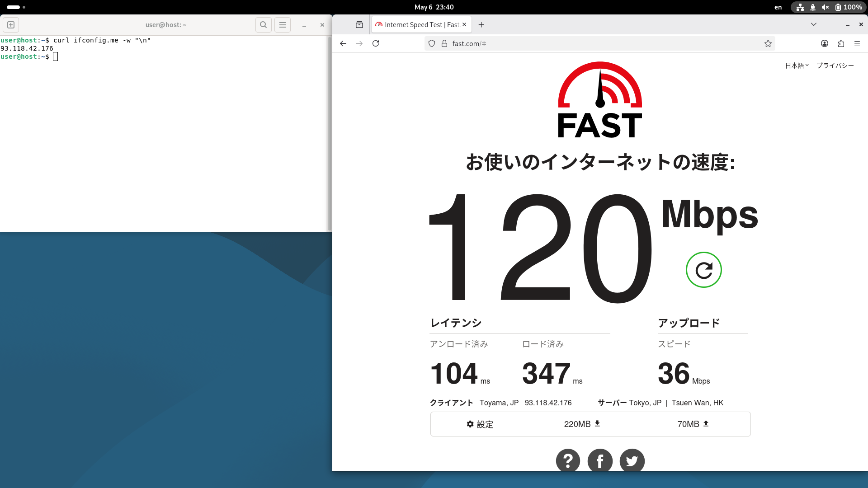The height and width of the screenshot is (488, 868).
Task: Click the settings gear icon
Action: point(470,424)
